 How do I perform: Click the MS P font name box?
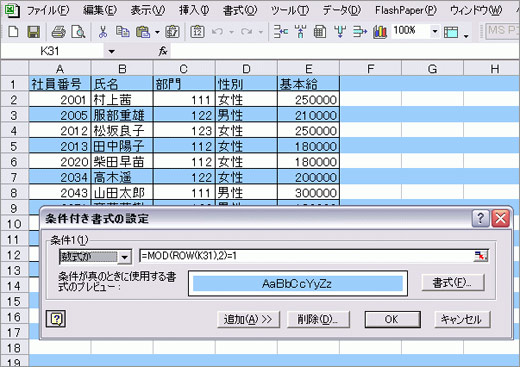[502, 31]
